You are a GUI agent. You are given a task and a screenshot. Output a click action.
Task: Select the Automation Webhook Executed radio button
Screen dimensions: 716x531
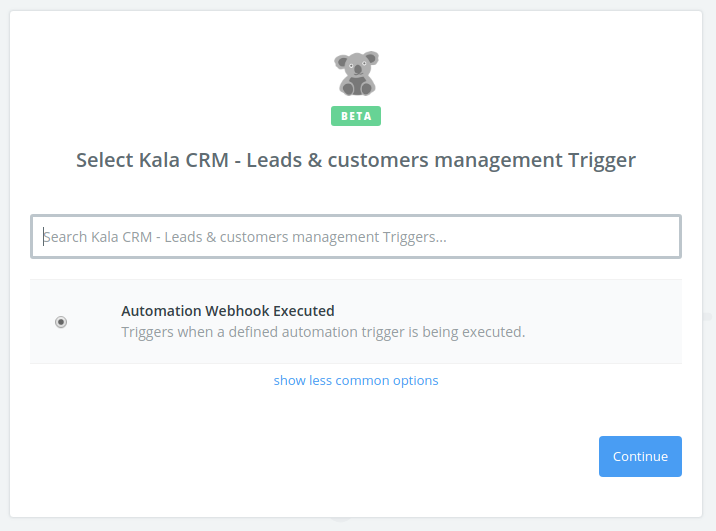pos(61,322)
